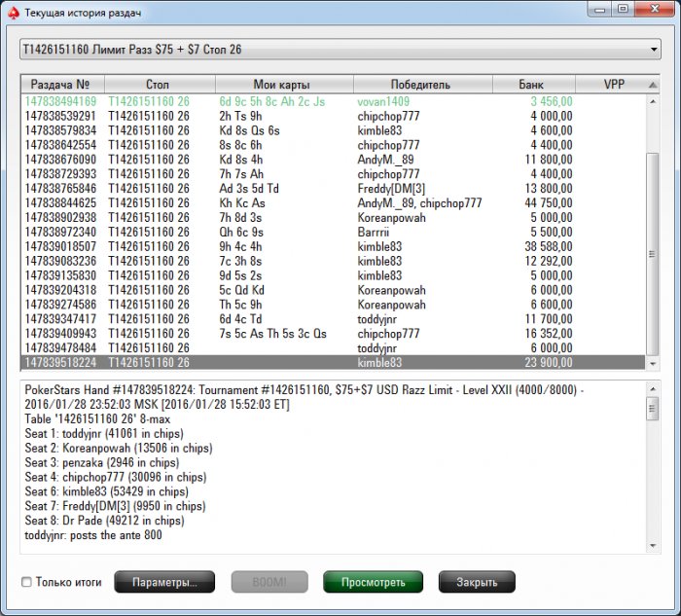Select highlighted hand row 147839518224
Screen dimensions: 681x616
coord(333,363)
